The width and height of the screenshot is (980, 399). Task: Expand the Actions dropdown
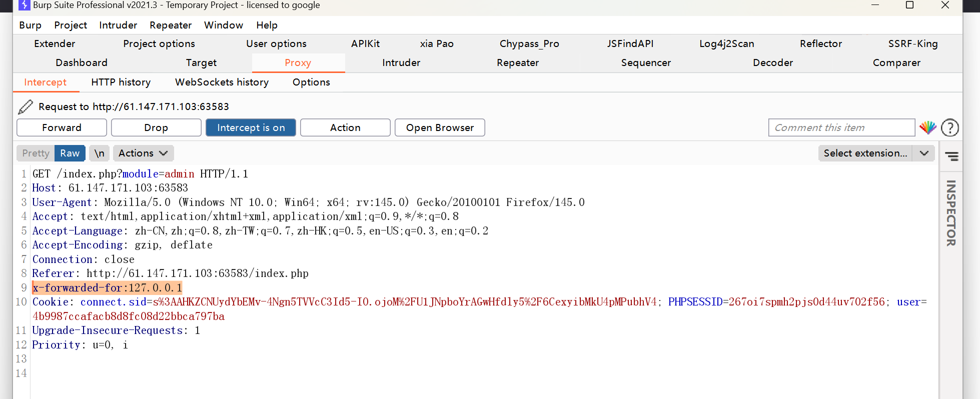coord(143,153)
